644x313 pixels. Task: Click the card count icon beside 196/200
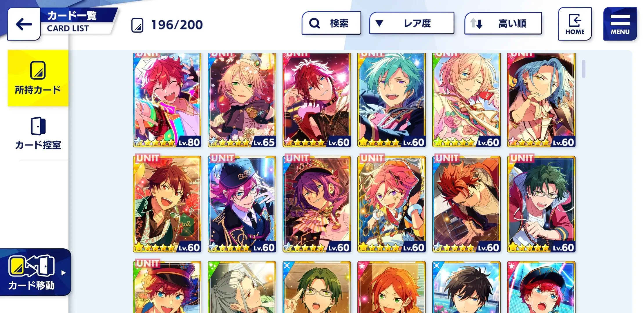click(137, 25)
